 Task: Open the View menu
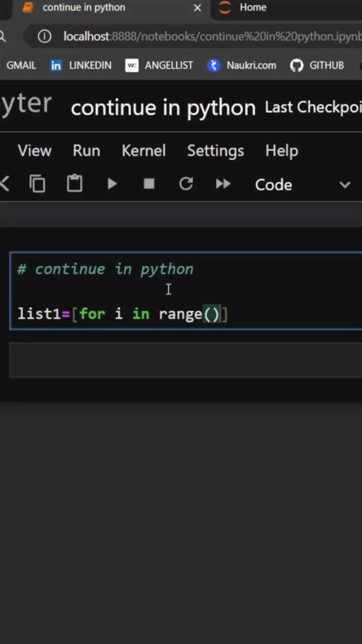(35, 151)
